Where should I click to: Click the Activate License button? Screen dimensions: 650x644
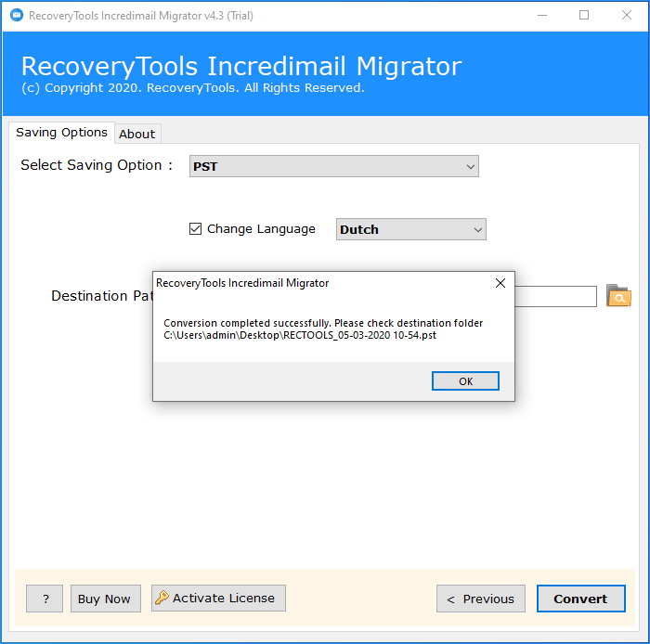[x=218, y=598]
